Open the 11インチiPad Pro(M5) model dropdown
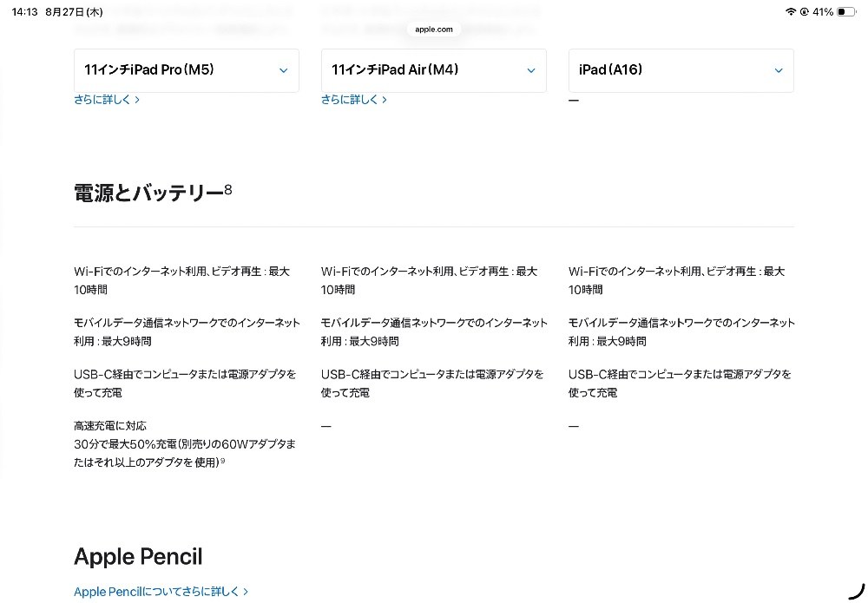 coord(187,70)
